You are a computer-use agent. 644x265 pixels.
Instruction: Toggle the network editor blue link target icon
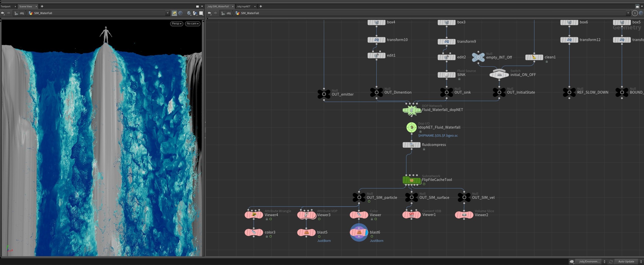click(x=641, y=13)
